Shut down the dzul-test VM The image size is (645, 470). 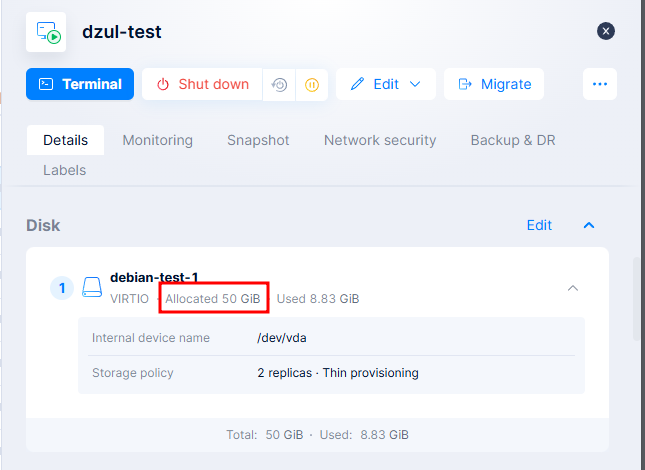202,85
